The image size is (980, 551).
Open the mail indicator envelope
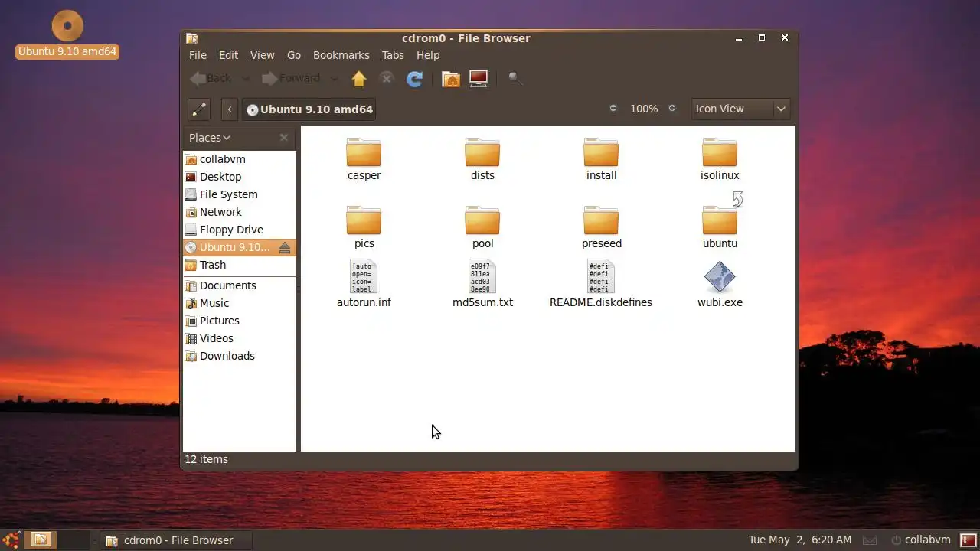[869, 540]
